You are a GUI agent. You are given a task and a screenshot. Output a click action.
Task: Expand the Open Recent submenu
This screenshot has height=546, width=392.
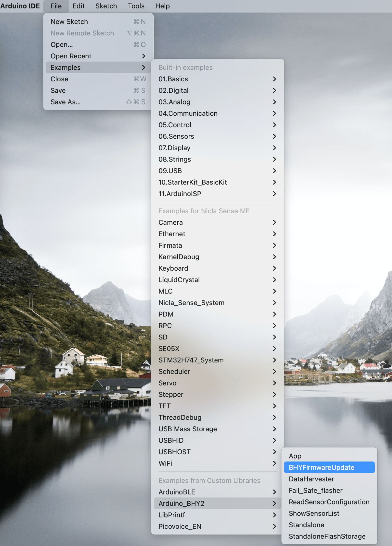(x=98, y=56)
